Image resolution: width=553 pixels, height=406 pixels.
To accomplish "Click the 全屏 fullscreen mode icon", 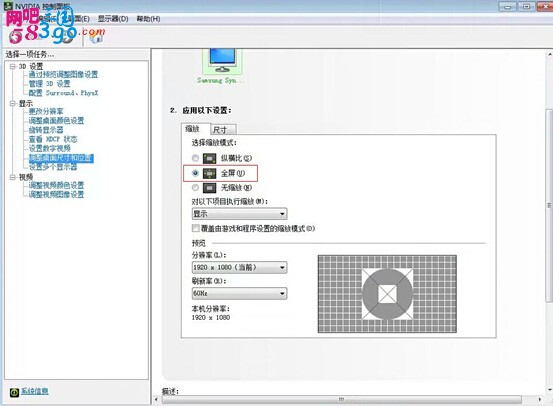I will (x=209, y=173).
